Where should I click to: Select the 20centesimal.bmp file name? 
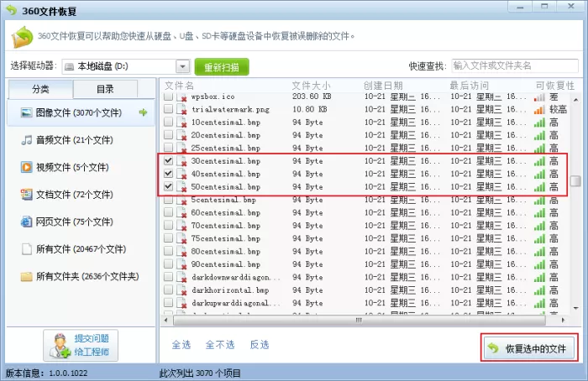click(x=225, y=135)
